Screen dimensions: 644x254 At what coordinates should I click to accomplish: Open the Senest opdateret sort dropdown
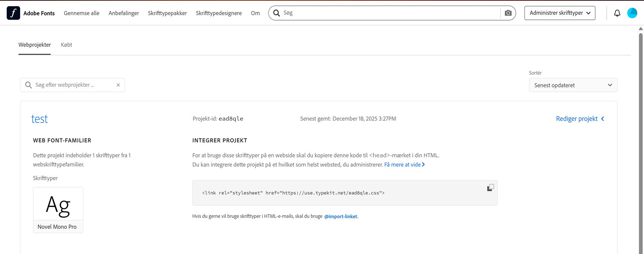[x=573, y=85]
